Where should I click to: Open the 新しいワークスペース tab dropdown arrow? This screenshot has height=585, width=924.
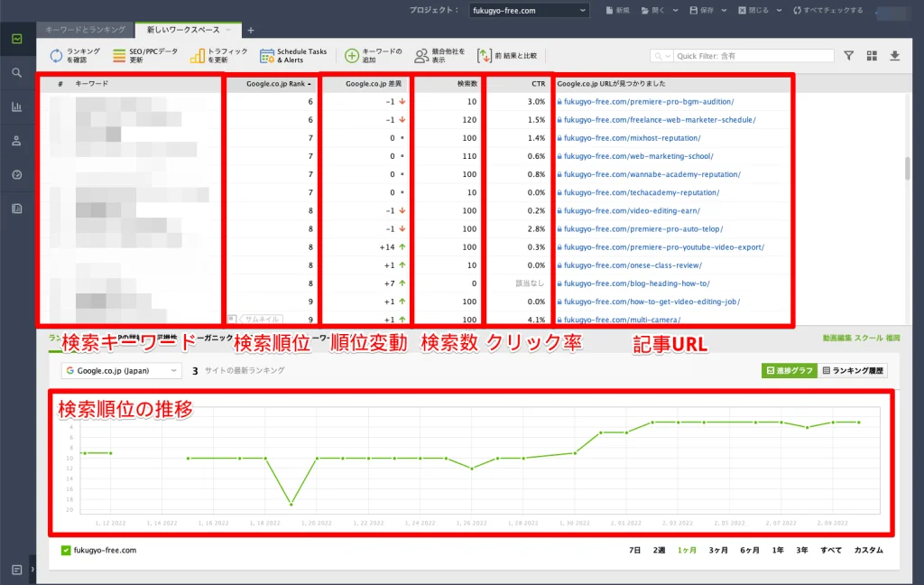pyautogui.click(x=228, y=30)
